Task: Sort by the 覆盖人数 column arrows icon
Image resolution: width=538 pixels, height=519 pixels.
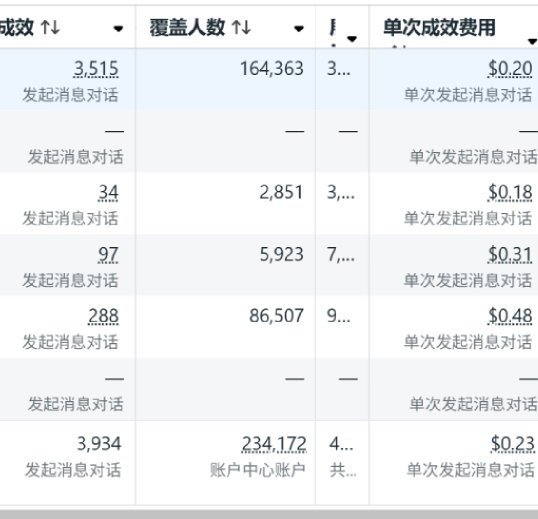Action: coord(241,27)
